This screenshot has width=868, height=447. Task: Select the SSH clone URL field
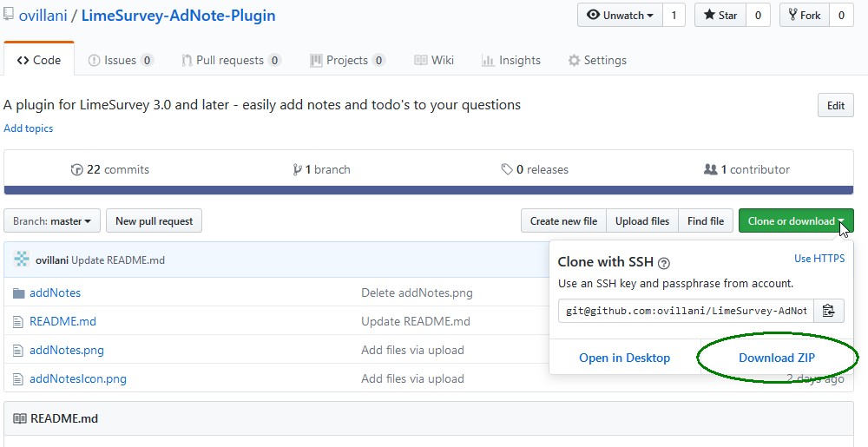(x=686, y=311)
